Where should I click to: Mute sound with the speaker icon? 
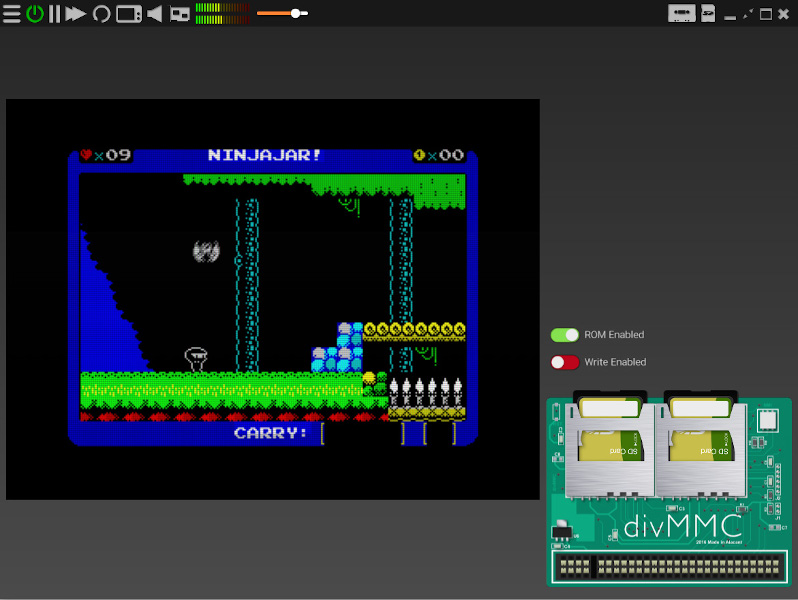pyautogui.click(x=154, y=14)
